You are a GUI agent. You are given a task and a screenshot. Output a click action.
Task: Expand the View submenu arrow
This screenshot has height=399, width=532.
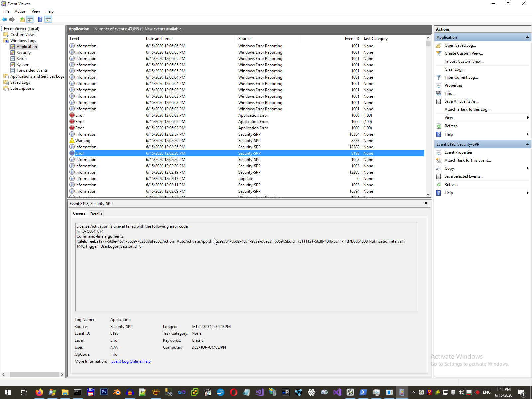tap(528, 118)
